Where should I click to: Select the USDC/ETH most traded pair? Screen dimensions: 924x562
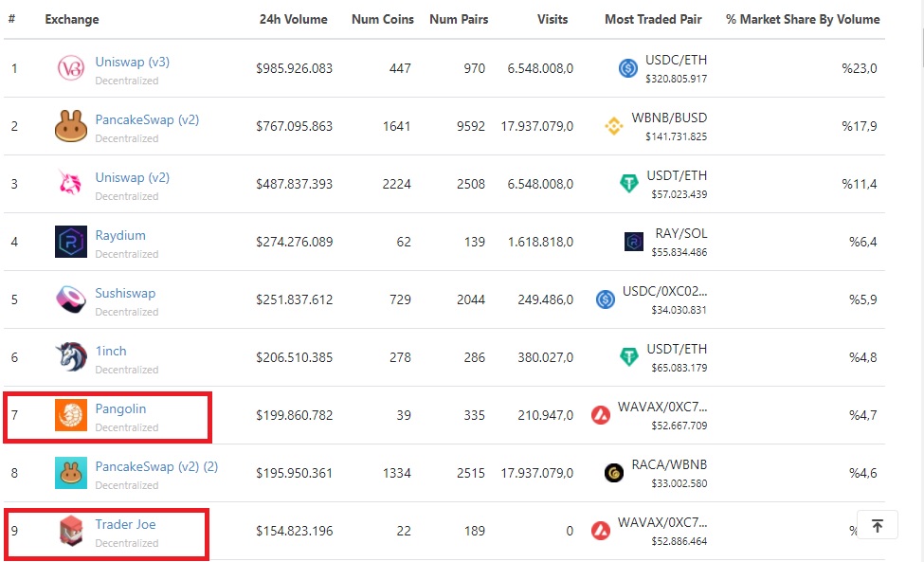tap(676, 60)
